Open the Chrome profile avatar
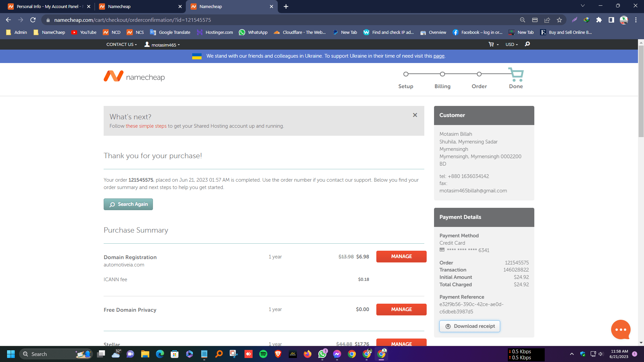The width and height of the screenshot is (644, 362). [624, 20]
